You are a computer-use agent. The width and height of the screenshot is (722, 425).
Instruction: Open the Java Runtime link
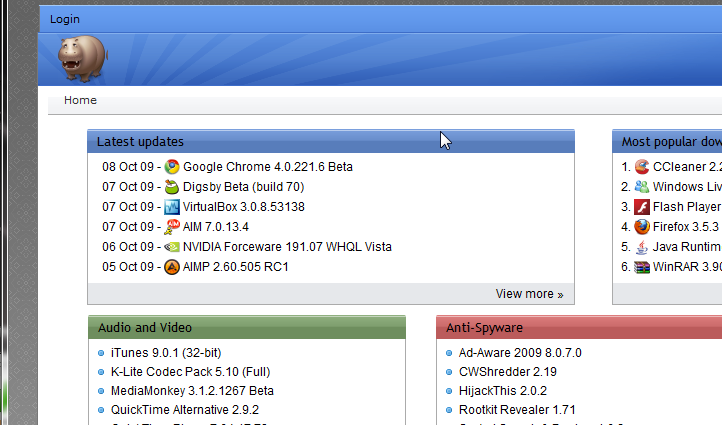click(687, 247)
